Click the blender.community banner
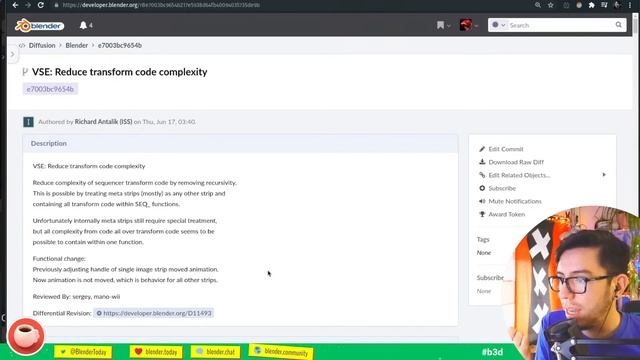This screenshot has width=640, height=360. point(281,351)
